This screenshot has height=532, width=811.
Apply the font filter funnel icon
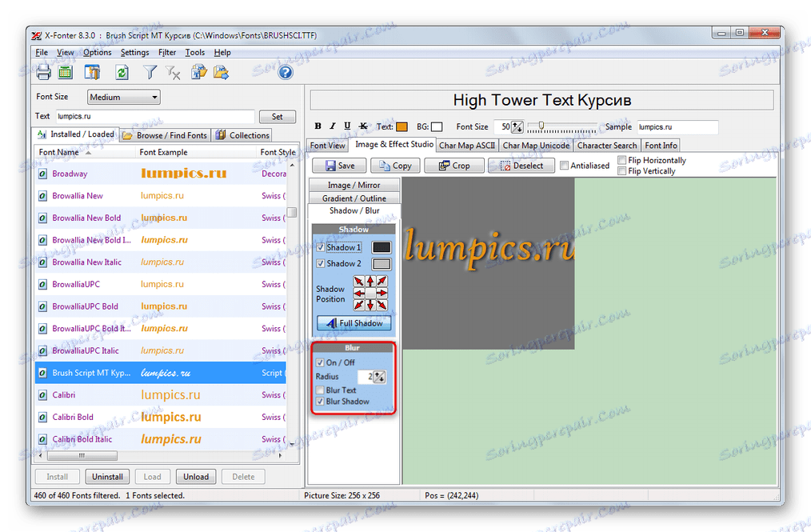(150, 72)
